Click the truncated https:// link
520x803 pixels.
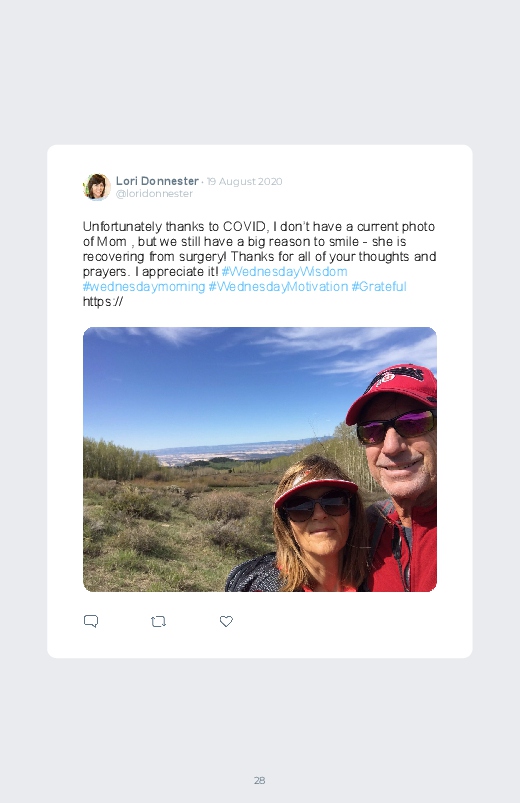(103, 301)
